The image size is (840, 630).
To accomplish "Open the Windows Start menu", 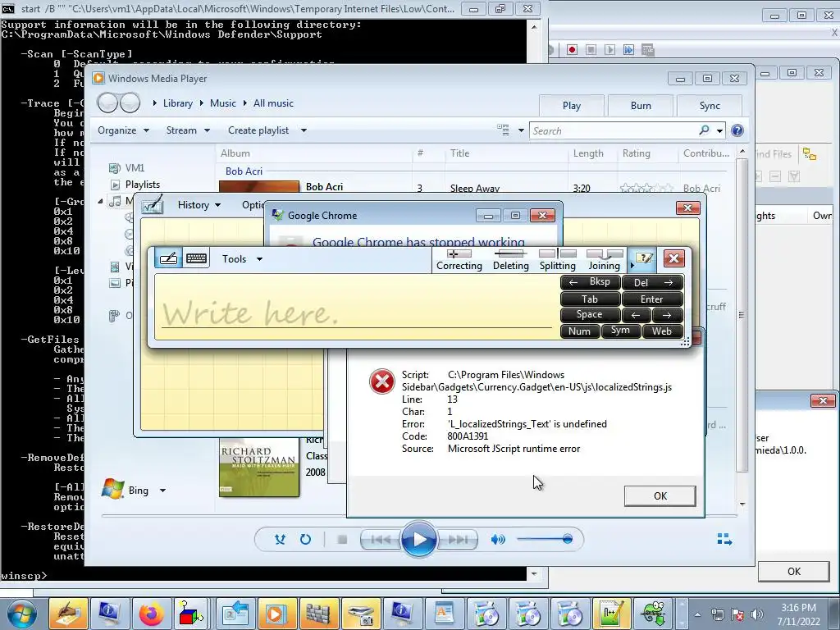I will coord(21,614).
